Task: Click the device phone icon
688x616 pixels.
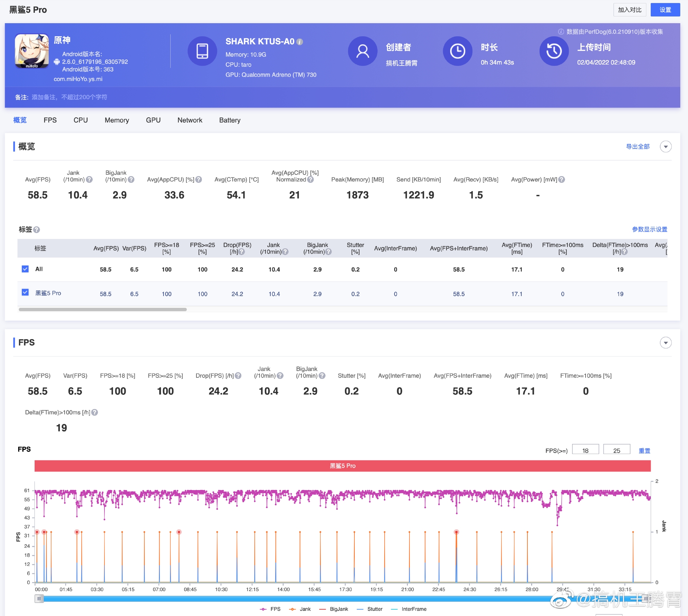Action: (x=202, y=51)
